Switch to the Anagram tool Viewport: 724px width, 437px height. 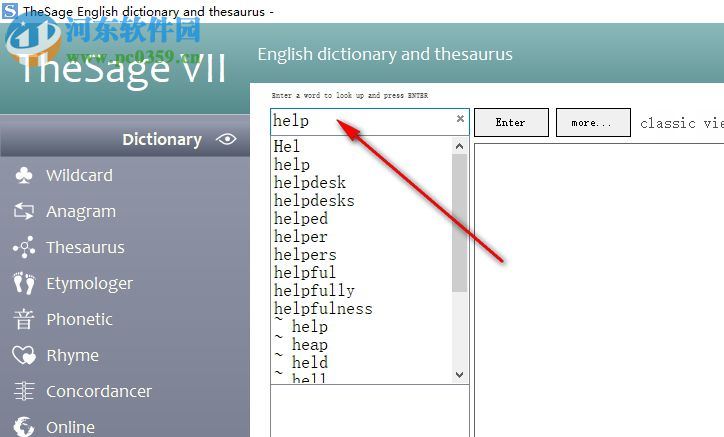tap(81, 212)
